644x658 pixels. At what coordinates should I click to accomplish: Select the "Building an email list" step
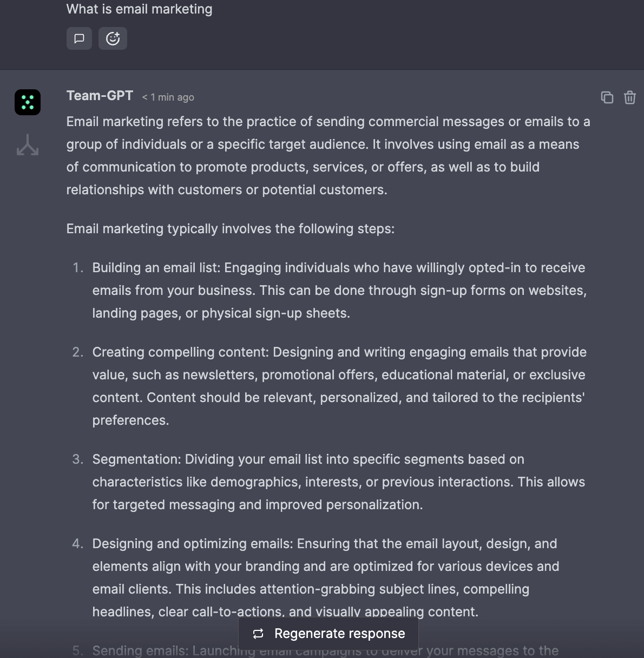tap(339, 291)
